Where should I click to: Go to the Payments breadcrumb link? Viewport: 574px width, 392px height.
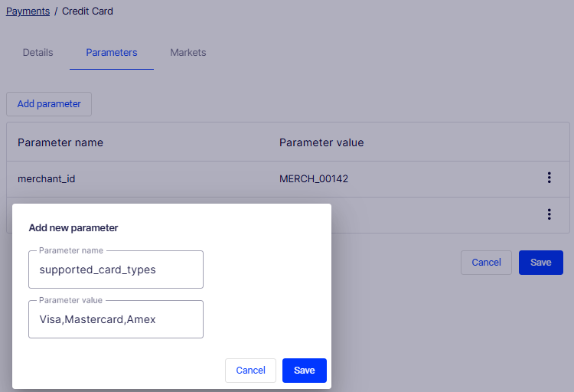(x=28, y=11)
